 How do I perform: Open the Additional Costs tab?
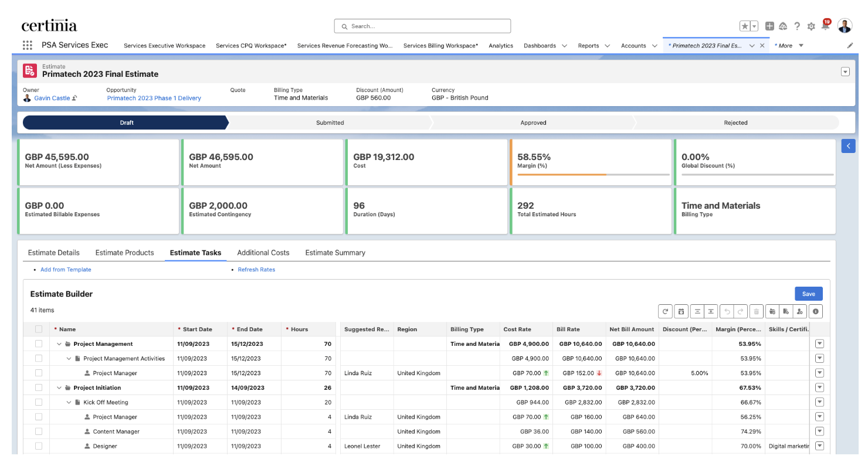263,253
